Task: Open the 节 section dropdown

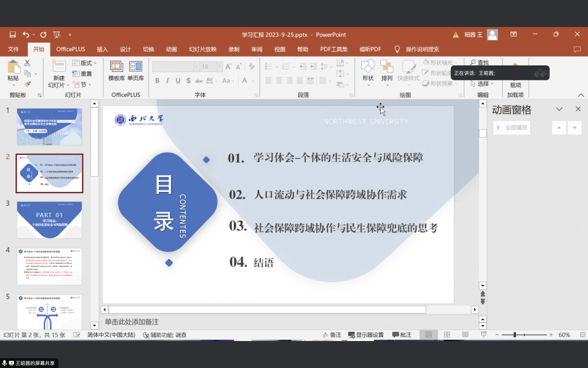Action: pyautogui.click(x=83, y=85)
